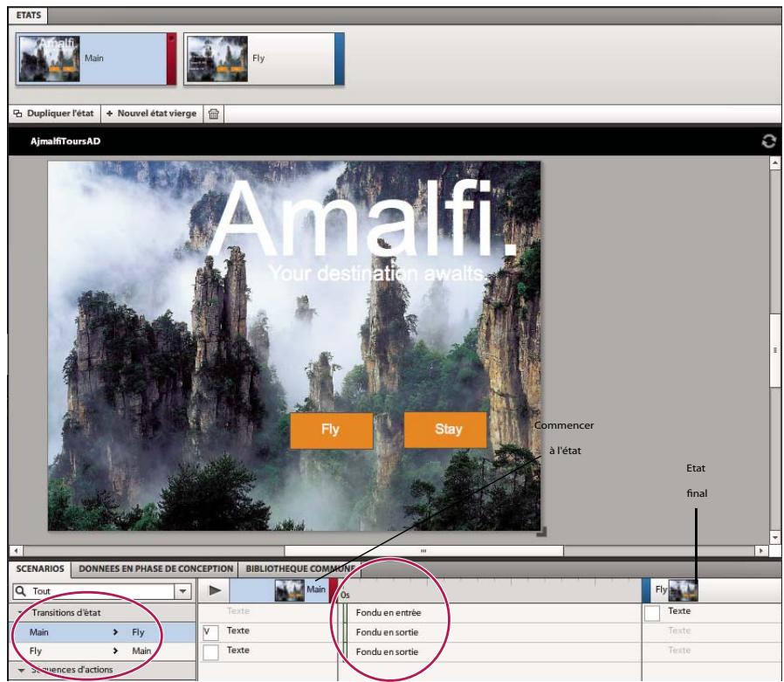Click the vertical scrollbar up arrow
Viewport: 784px width, 682px height.
[775, 162]
